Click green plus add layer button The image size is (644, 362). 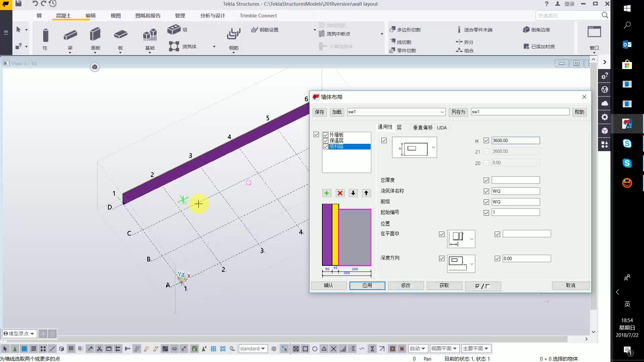(x=326, y=193)
